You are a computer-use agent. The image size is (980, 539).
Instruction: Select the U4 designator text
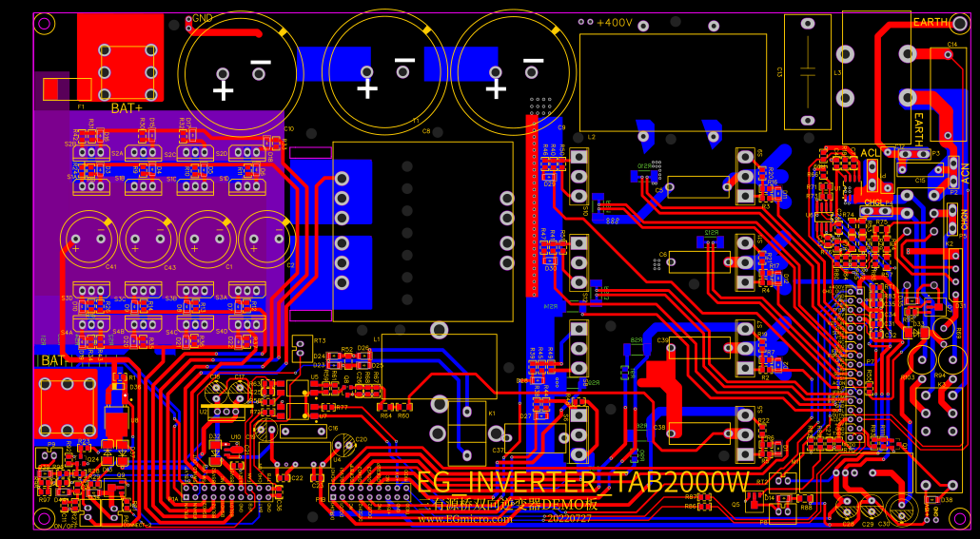(337, 460)
